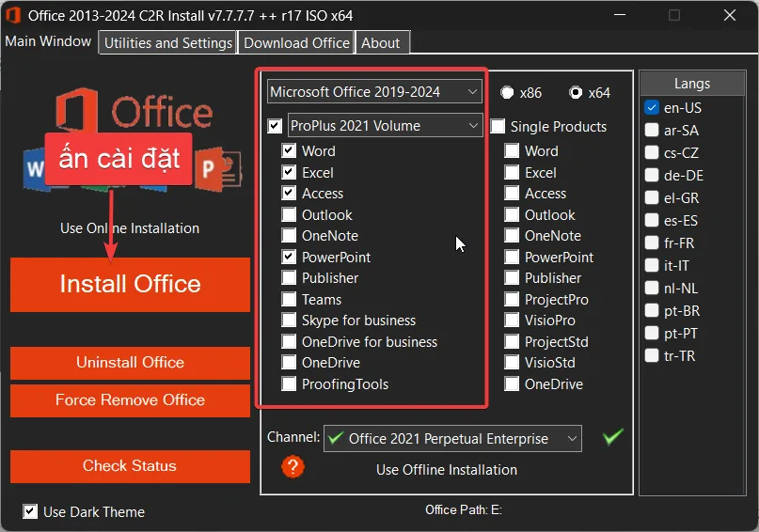
Task: Check VisioPro single product
Action: (512, 321)
